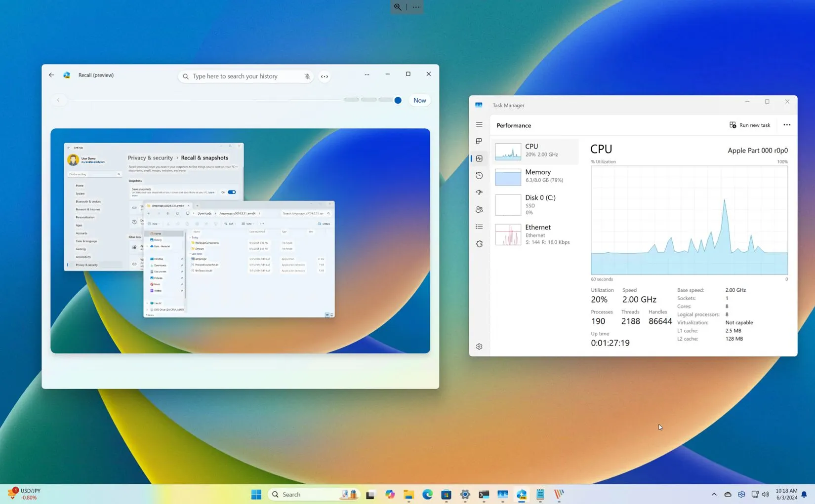Open Startup apps page in Task Manager
This screenshot has height=504, width=815.
pyautogui.click(x=479, y=193)
